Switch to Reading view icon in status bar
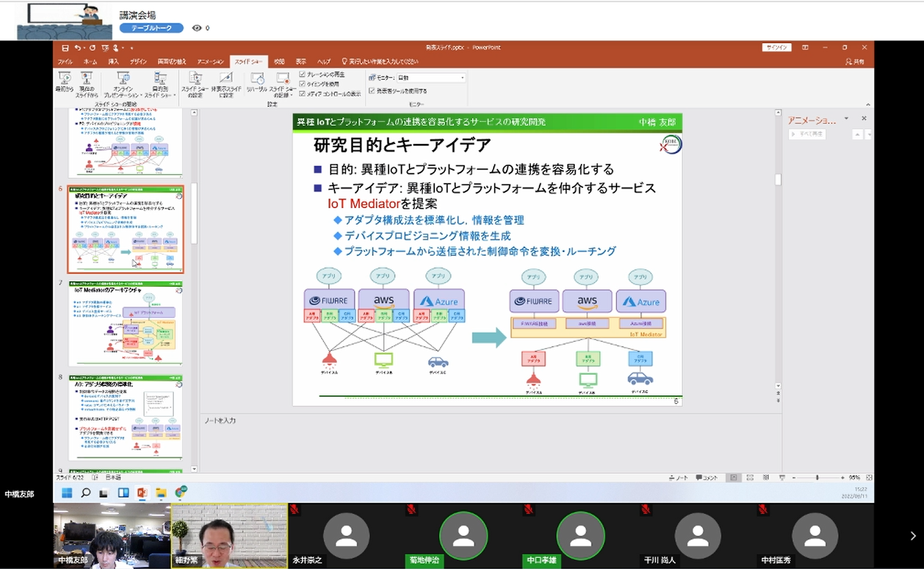This screenshot has height=569, width=924. tap(766, 478)
